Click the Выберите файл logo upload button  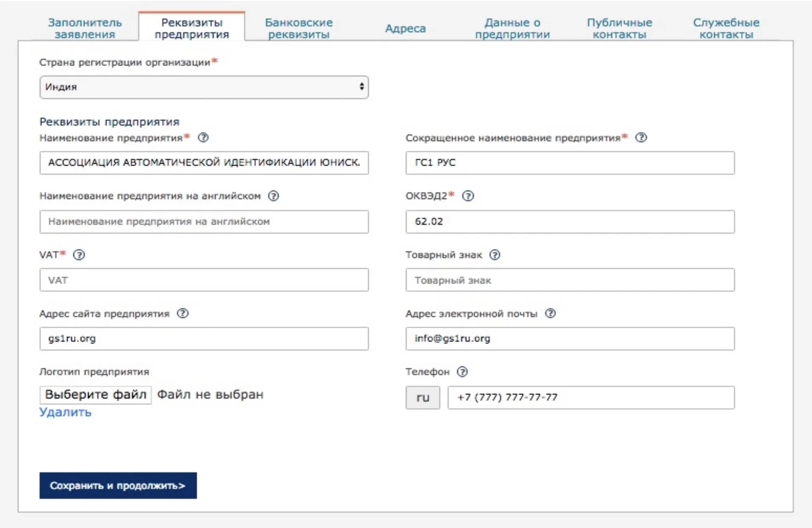[x=96, y=395]
